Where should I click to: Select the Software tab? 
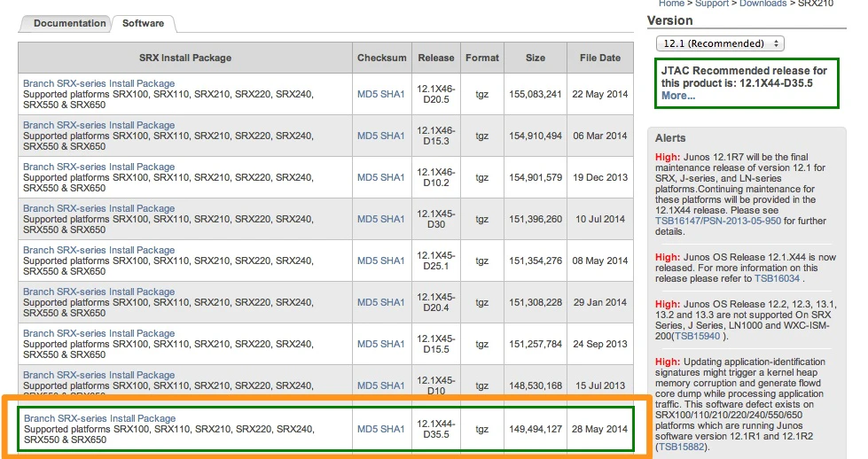point(143,23)
